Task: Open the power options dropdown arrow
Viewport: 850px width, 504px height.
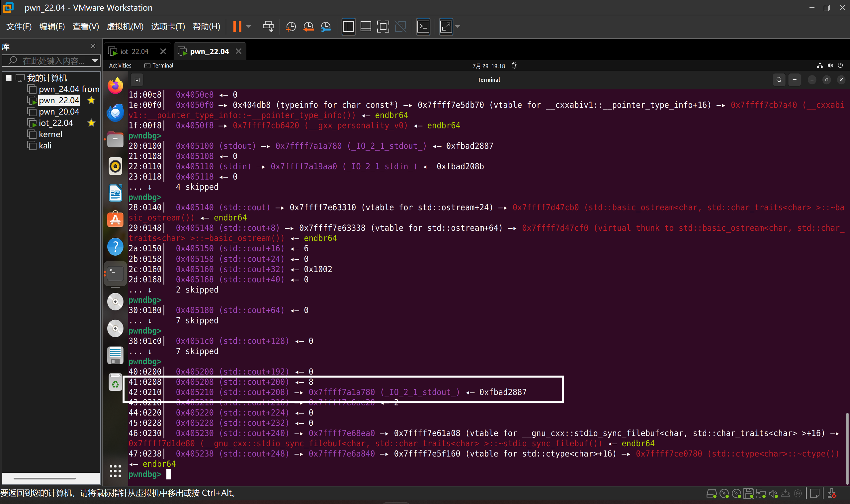Action: [249, 27]
